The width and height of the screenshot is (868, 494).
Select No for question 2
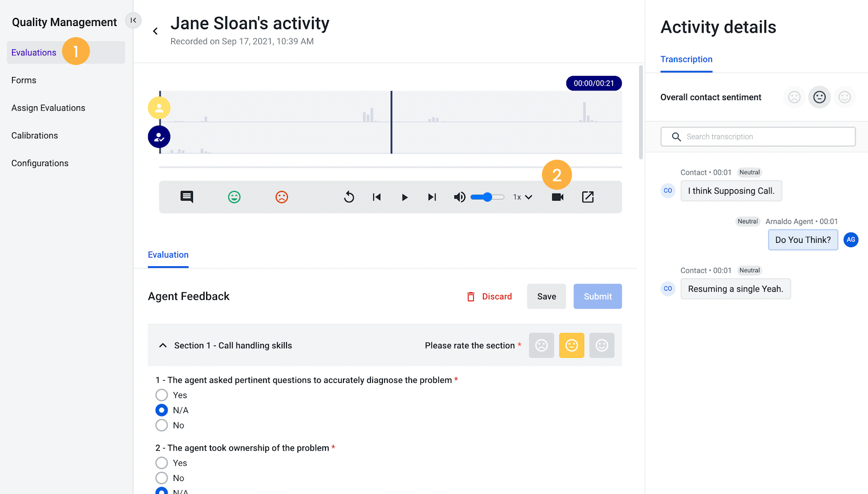(162, 478)
